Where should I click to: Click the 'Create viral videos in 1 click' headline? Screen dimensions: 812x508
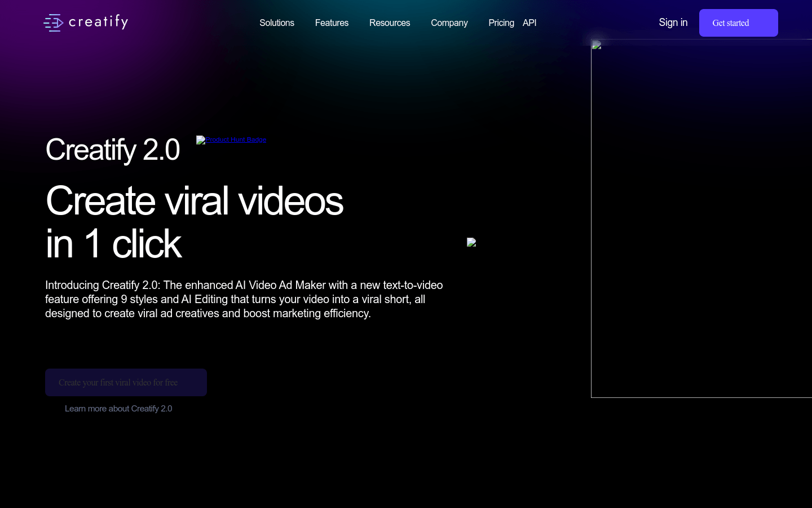pos(195,222)
